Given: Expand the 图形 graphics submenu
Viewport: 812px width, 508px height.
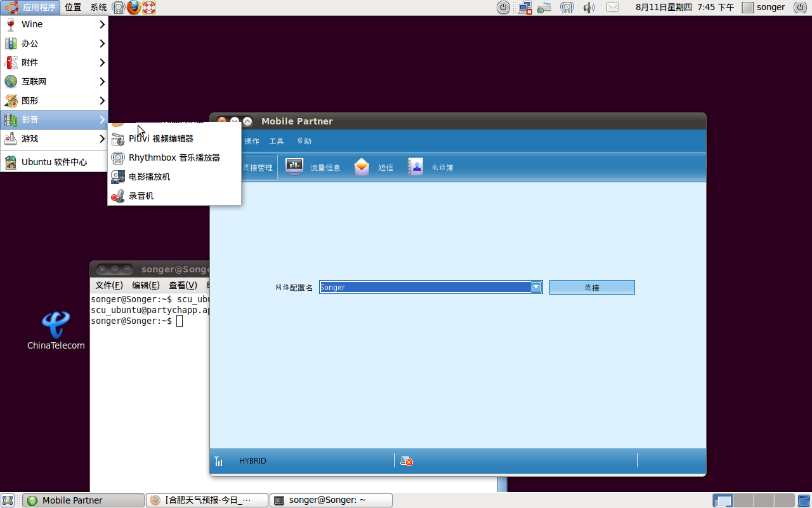Looking at the screenshot, I should tap(54, 100).
